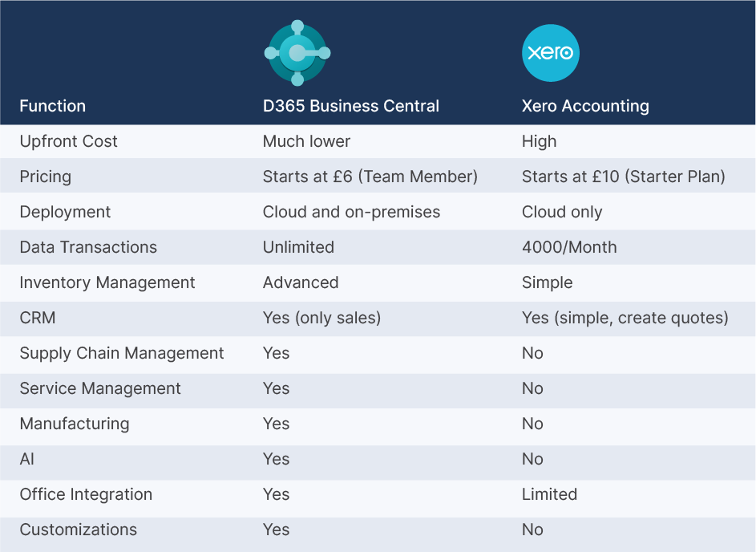The image size is (756, 552).
Task: Click "No" in the Service Management row
Action: pyautogui.click(x=533, y=388)
